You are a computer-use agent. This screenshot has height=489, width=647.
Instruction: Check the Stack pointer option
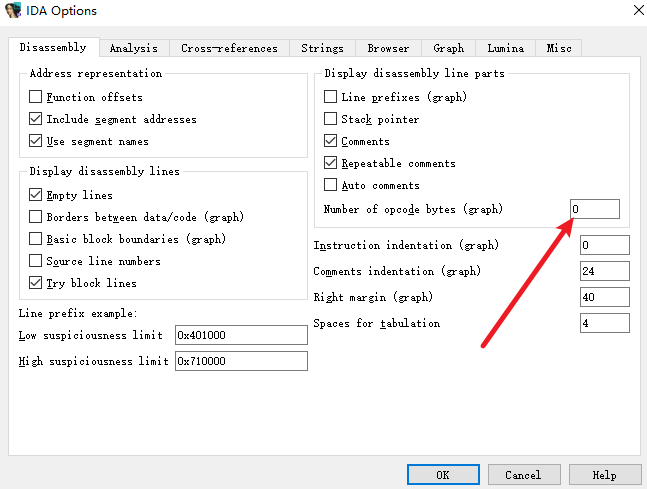point(330,119)
